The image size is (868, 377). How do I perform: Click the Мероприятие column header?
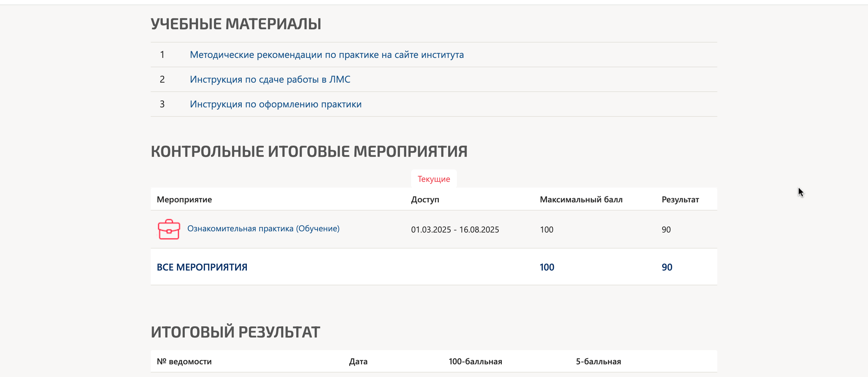[184, 200]
